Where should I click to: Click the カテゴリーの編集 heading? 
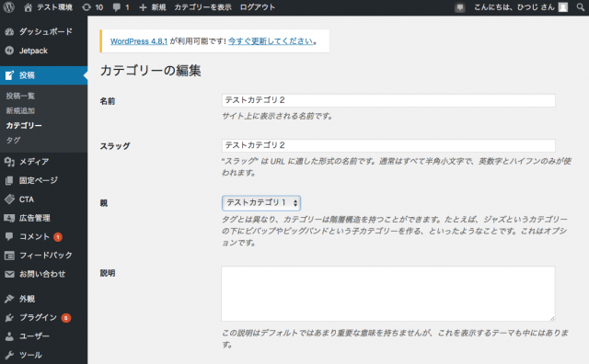(151, 71)
